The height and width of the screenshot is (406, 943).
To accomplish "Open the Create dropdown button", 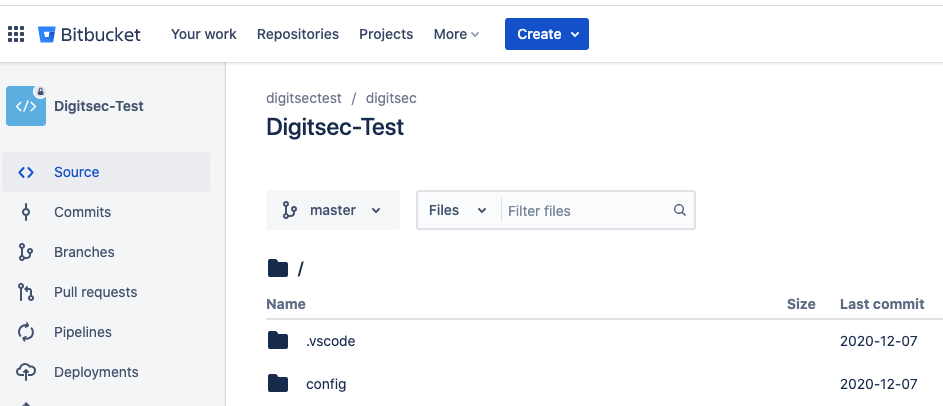I will coord(547,34).
